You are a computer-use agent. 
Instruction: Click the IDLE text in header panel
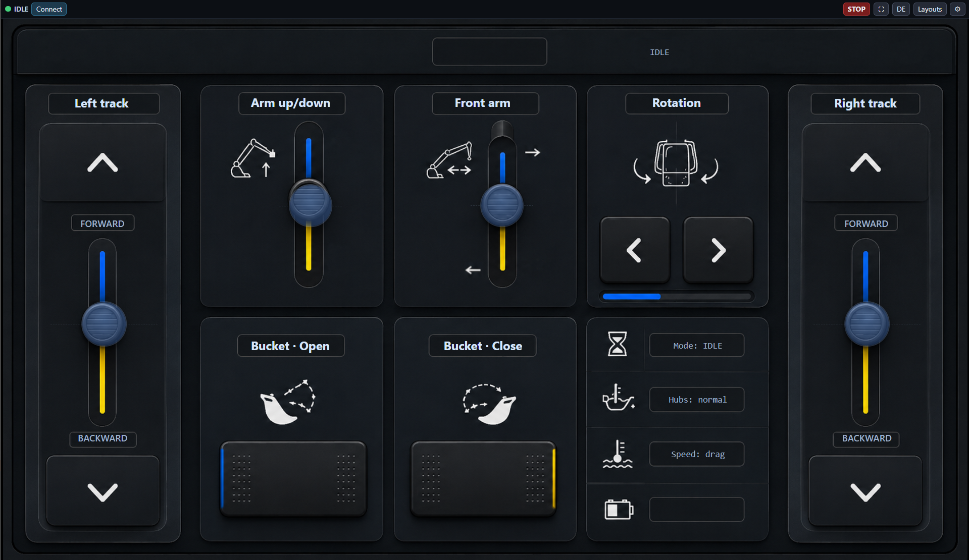pos(659,52)
